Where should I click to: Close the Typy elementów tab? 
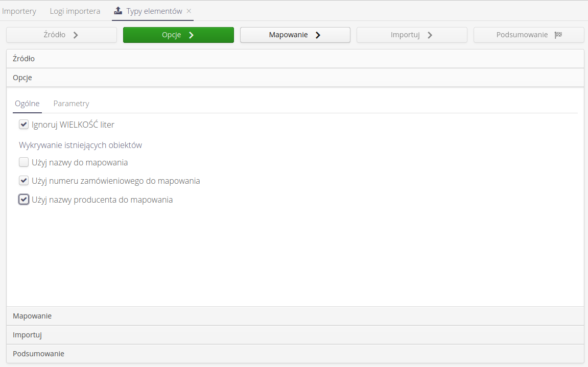click(x=189, y=11)
